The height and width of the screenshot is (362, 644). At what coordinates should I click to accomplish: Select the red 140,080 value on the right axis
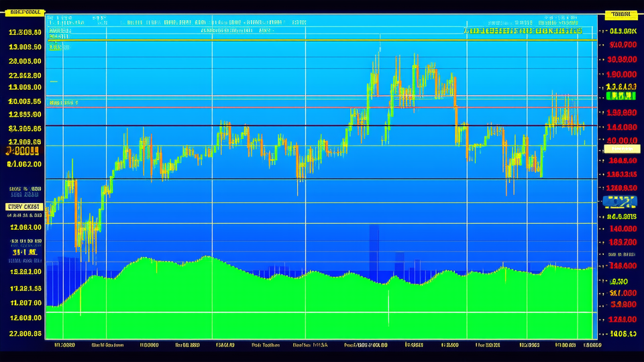point(623,229)
